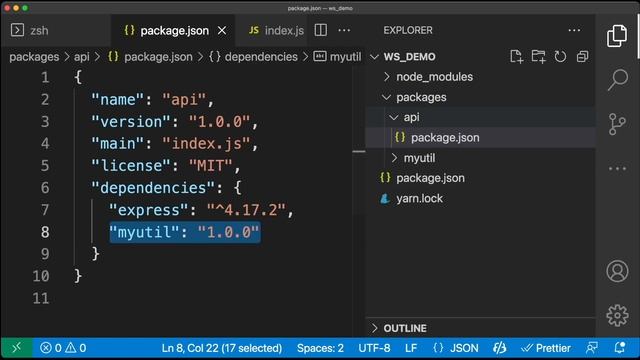This screenshot has width=640, height=360.
Task: Close the package.json editor tab
Action: [x=222, y=31]
